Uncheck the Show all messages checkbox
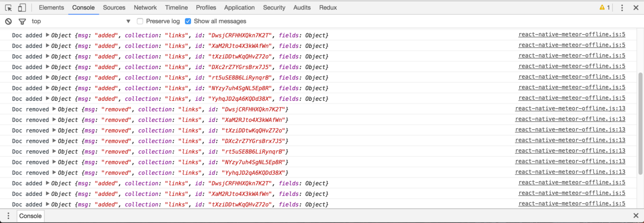The height and width of the screenshot is (223, 644). 188,21
